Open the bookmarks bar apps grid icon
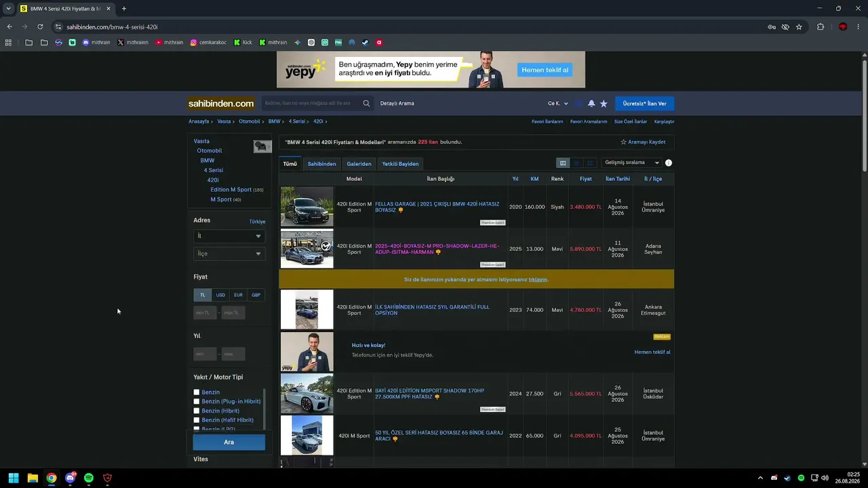 (8, 42)
